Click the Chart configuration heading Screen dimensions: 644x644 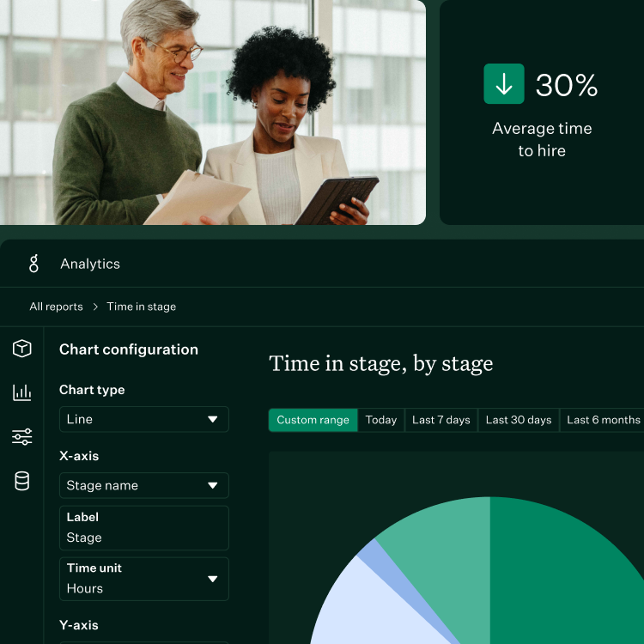coord(129,349)
